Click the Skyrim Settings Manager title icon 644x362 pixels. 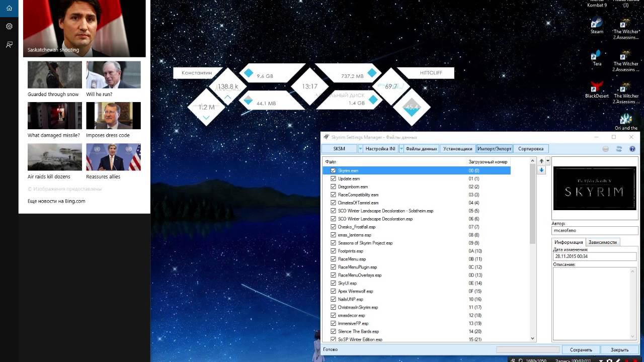(327, 137)
